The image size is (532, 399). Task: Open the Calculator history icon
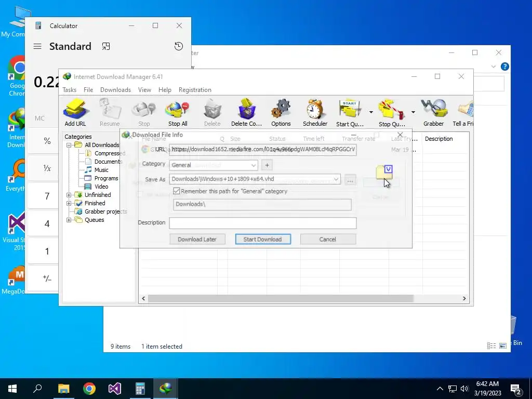point(179,46)
